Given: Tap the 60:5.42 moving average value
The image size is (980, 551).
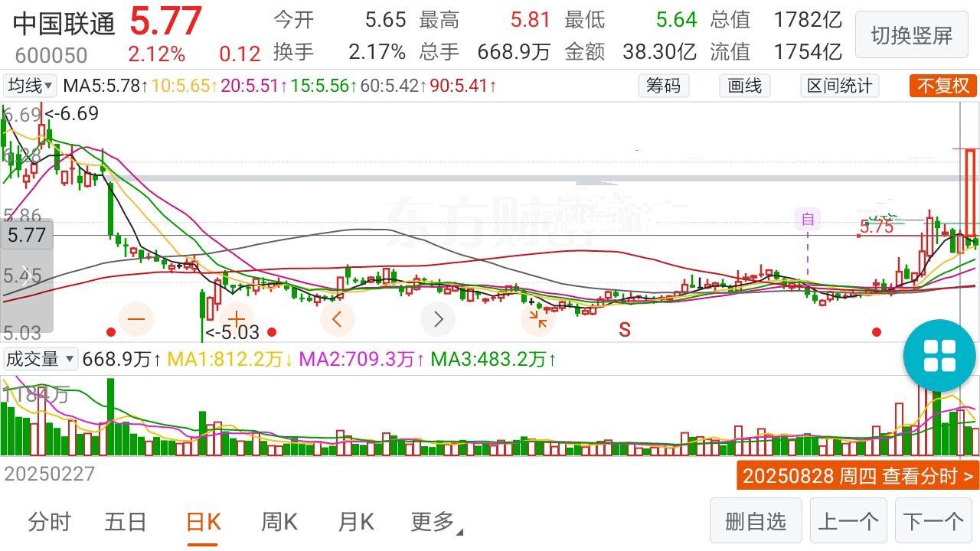Looking at the screenshot, I should point(393,86).
